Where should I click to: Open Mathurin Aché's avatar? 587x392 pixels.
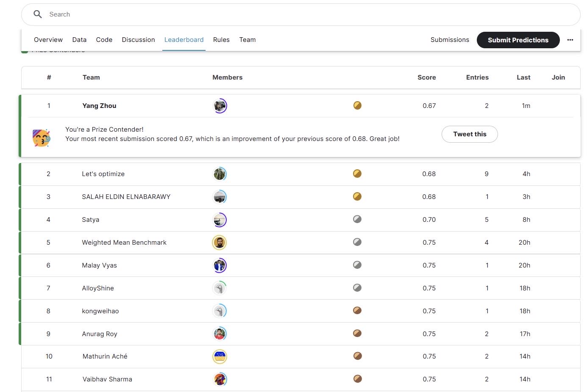(x=220, y=356)
